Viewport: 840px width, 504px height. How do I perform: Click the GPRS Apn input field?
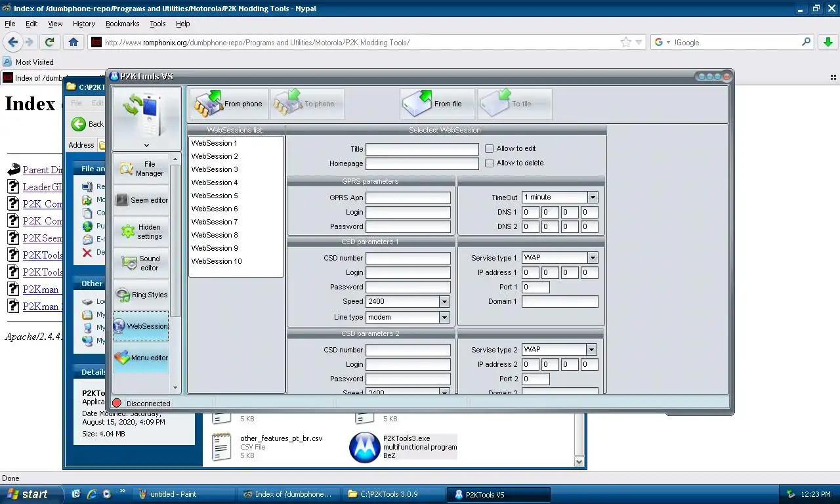408,198
